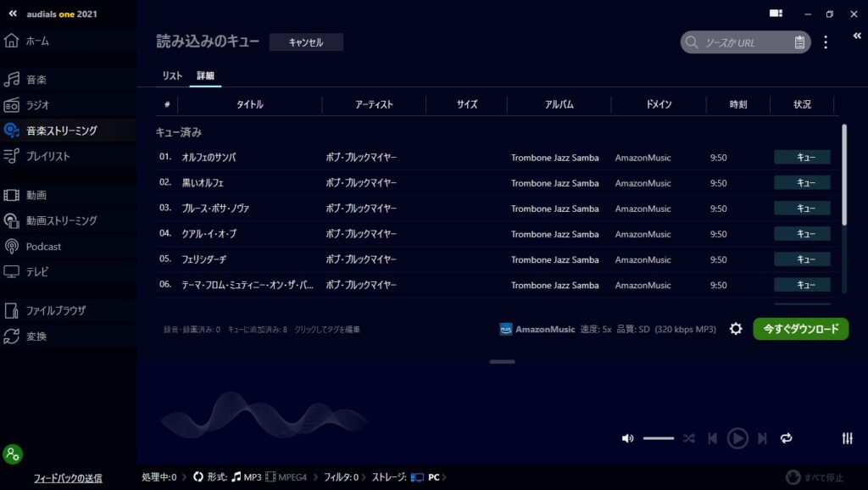Toggle shuffle playback

(x=689, y=438)
